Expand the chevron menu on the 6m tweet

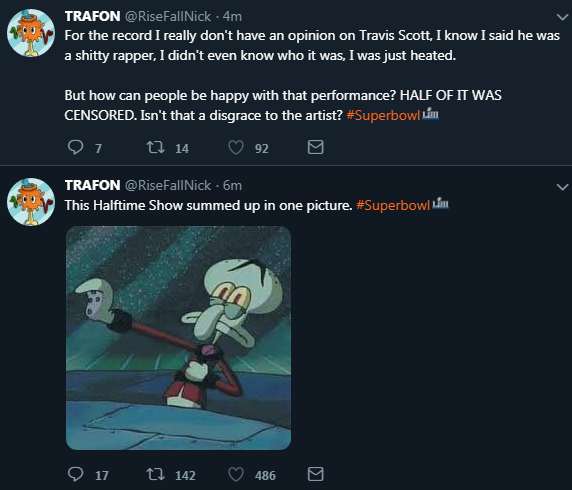tap(562, 187)
